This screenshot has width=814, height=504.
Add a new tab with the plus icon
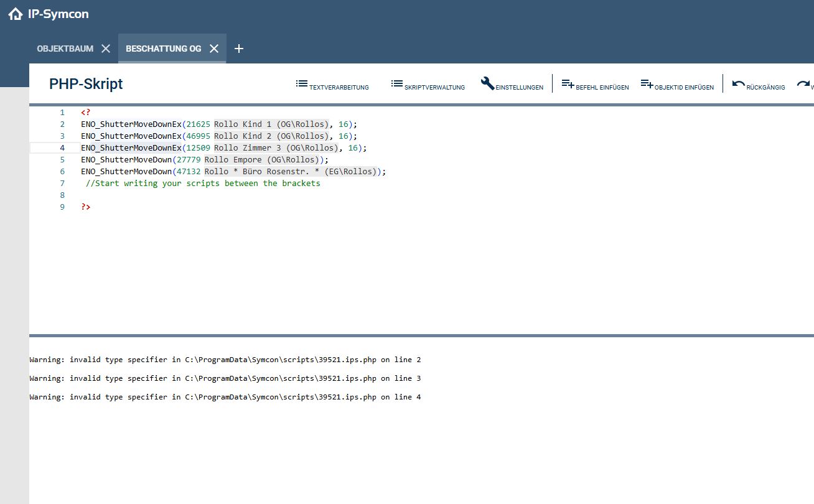click(239, 49)
